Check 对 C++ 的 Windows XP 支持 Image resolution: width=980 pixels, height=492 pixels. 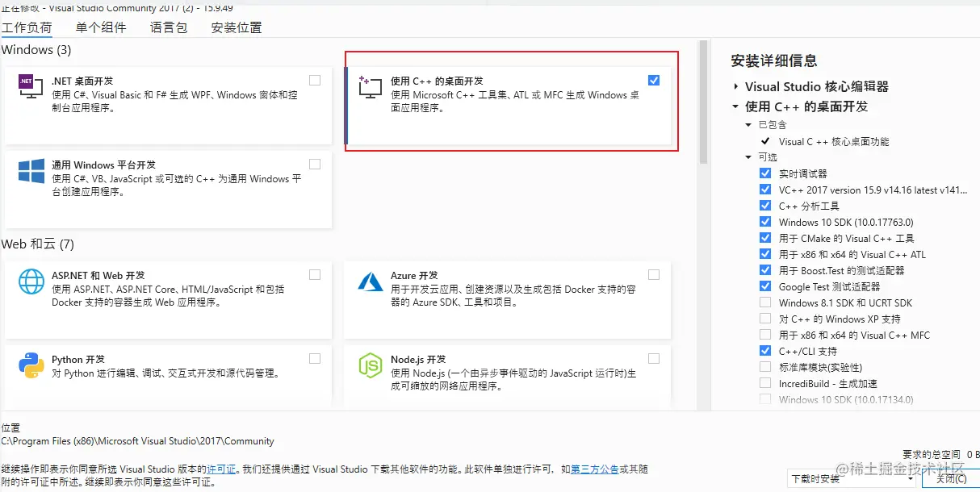[x=765, y=319]
